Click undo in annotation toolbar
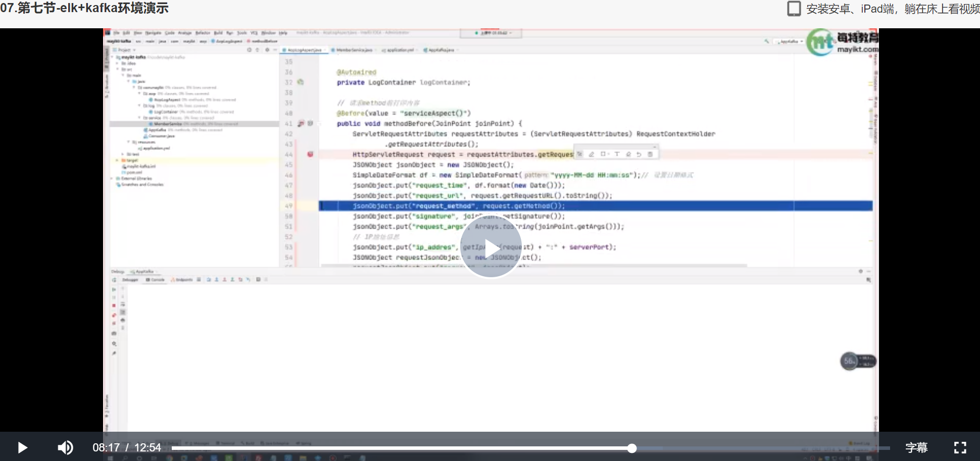 pos(639,155)
